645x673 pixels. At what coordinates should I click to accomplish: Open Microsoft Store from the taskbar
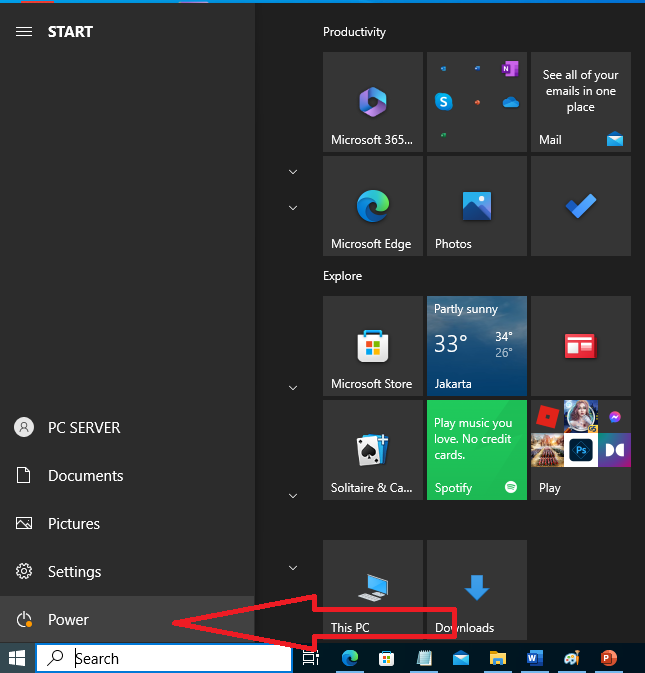tap(386, 658)
